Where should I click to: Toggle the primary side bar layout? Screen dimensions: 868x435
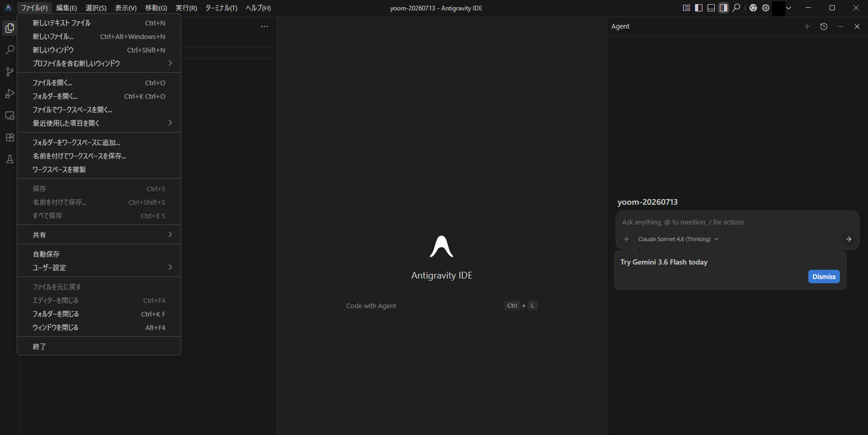(699, 8)
